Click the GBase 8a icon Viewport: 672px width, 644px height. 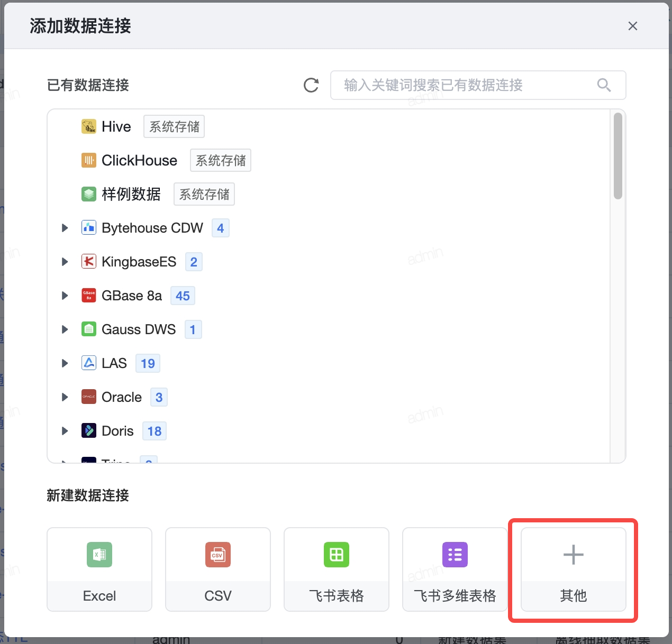pyautogui.click(x=89, y=296)
